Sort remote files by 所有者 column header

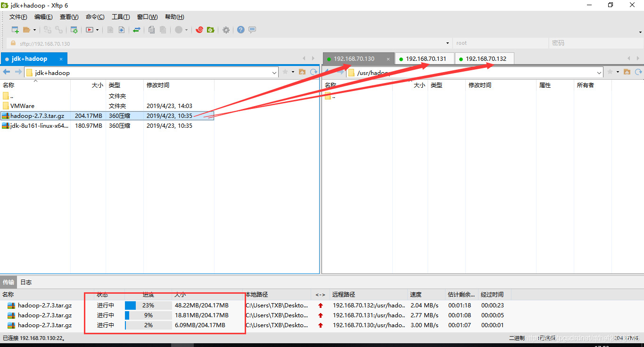(593, 85)
